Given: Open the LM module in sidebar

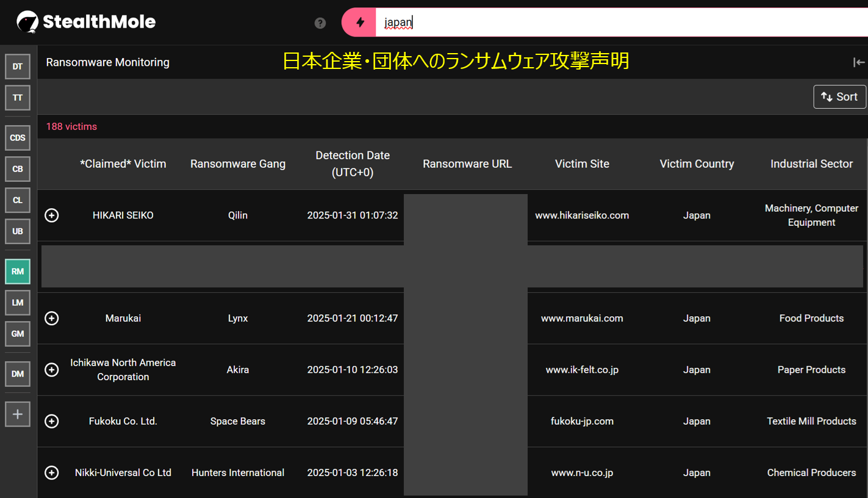Looking at the screenshot, I should click(x=18, y=303).
